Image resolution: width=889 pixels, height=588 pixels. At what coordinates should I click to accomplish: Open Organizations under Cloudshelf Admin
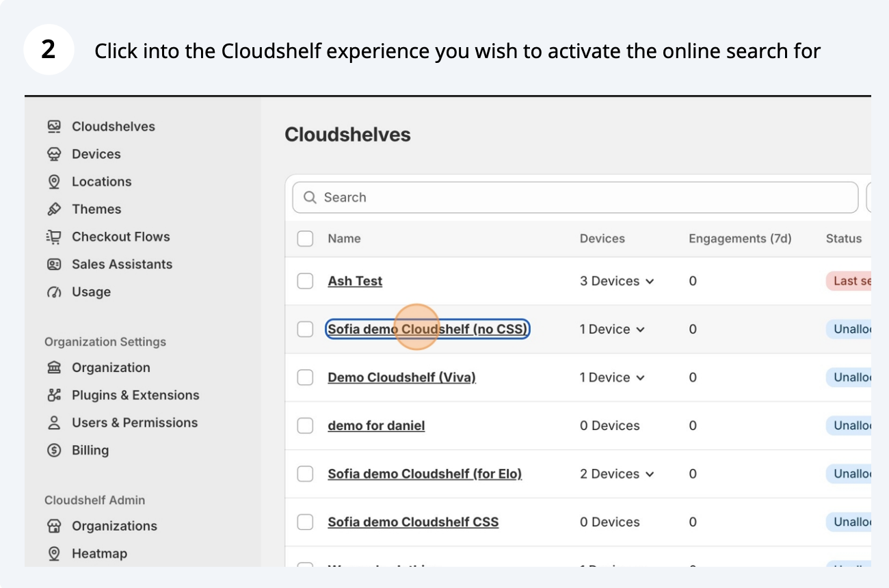pos(114,526)
